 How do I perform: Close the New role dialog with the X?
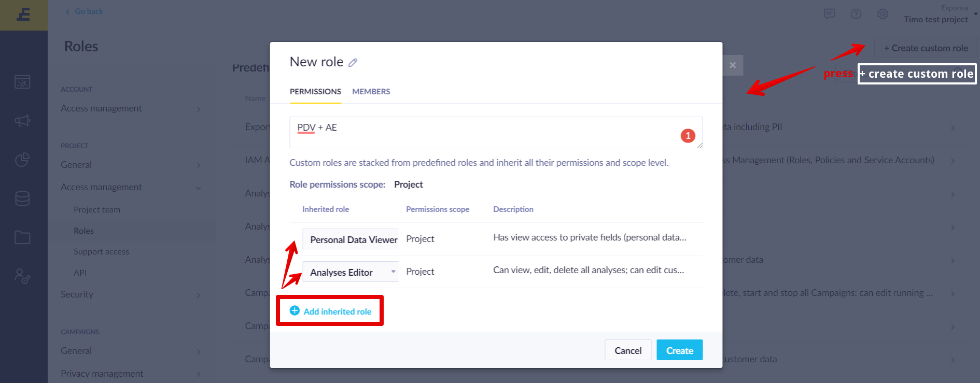(733, 65)
